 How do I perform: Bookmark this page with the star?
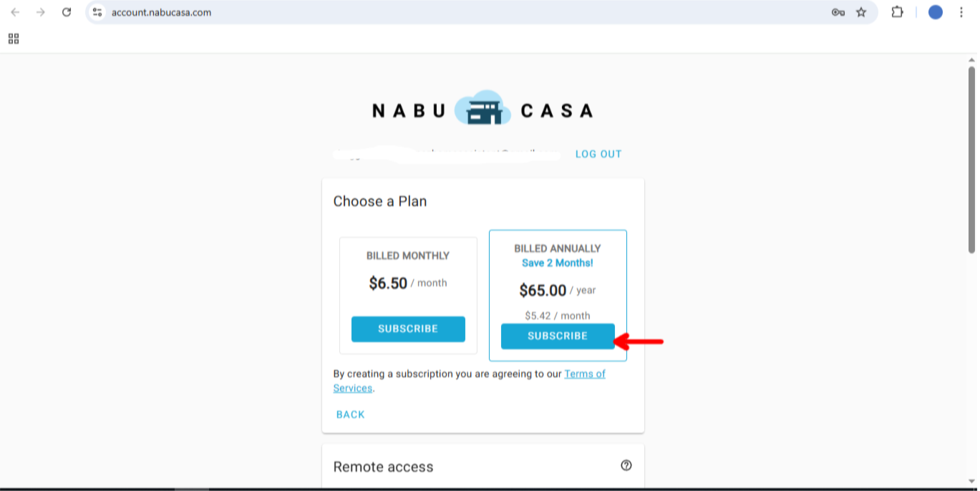point(861,12)
